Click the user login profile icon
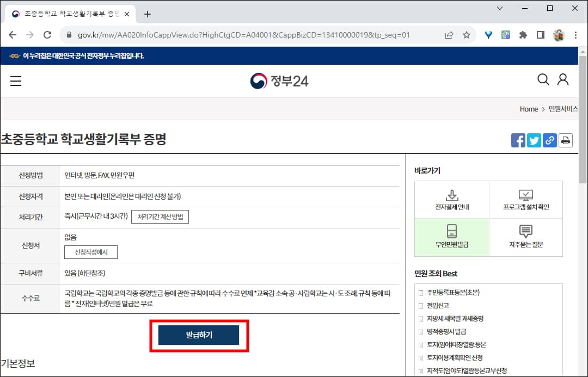 pyautogui.click(x=562, y=79)
